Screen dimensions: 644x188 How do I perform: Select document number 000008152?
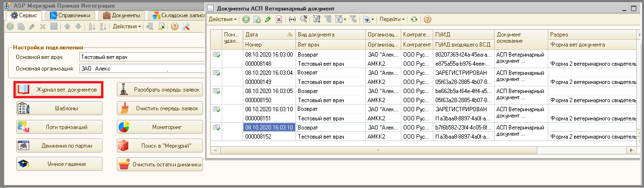click(269, 137)
